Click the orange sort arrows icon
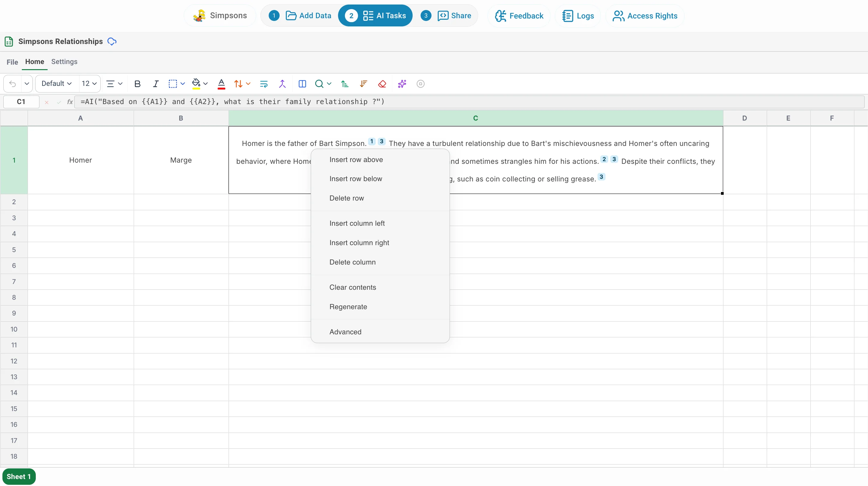 (238, 84)
